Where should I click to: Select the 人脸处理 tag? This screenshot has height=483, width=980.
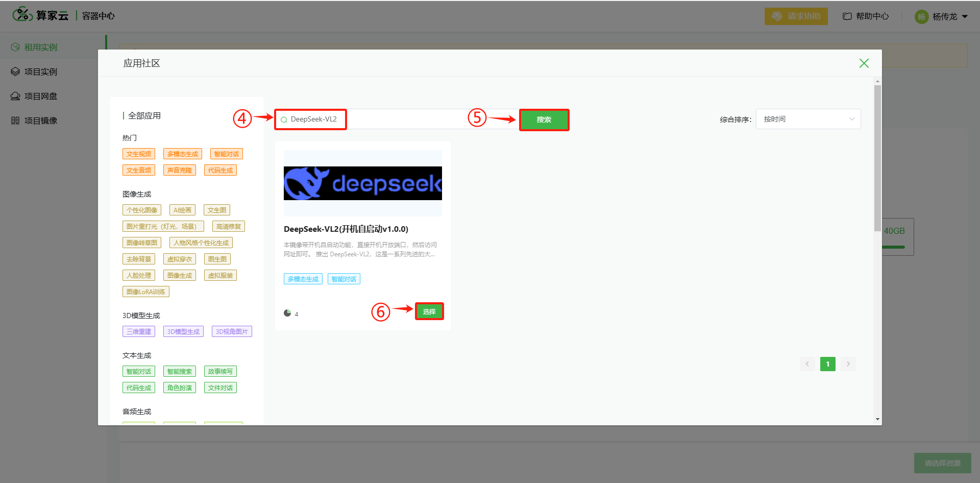point(139,276)
